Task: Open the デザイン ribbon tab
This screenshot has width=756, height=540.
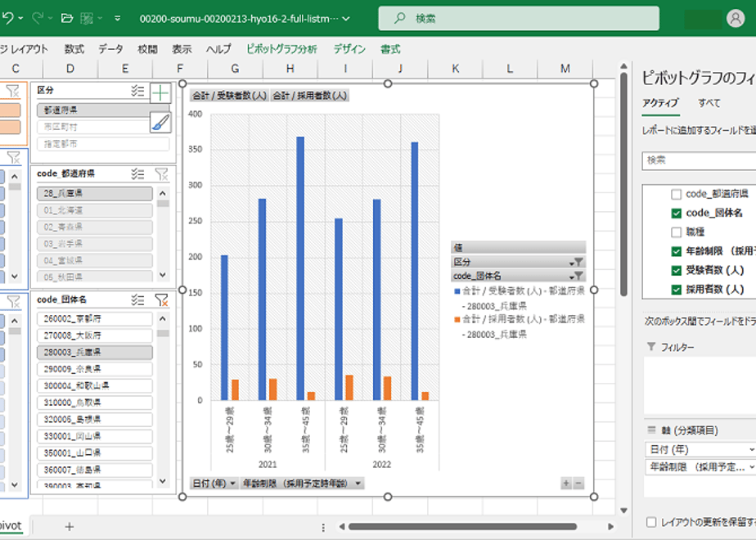Action: point(349,49)
